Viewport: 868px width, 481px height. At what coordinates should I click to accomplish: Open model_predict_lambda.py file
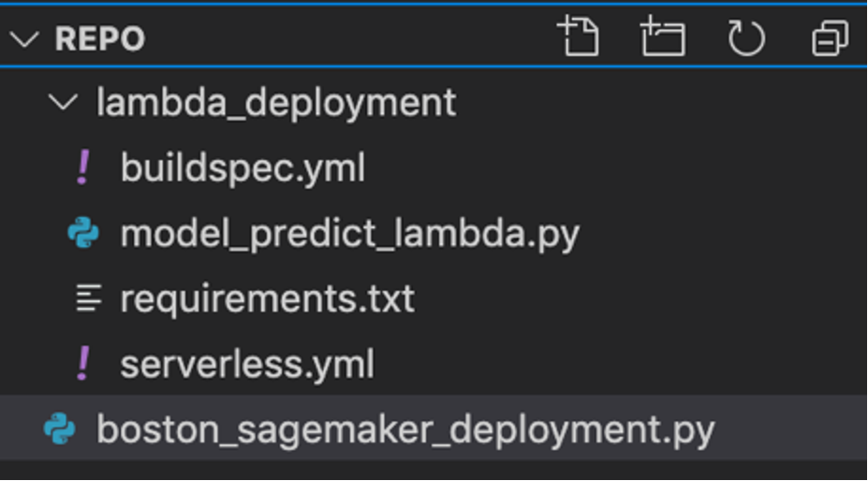(349, 234)
